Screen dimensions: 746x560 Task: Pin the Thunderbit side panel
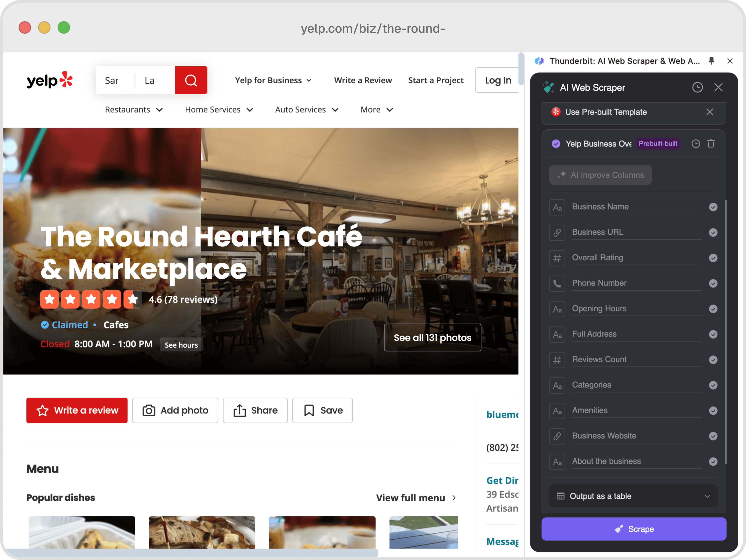(x=712, y=61)
